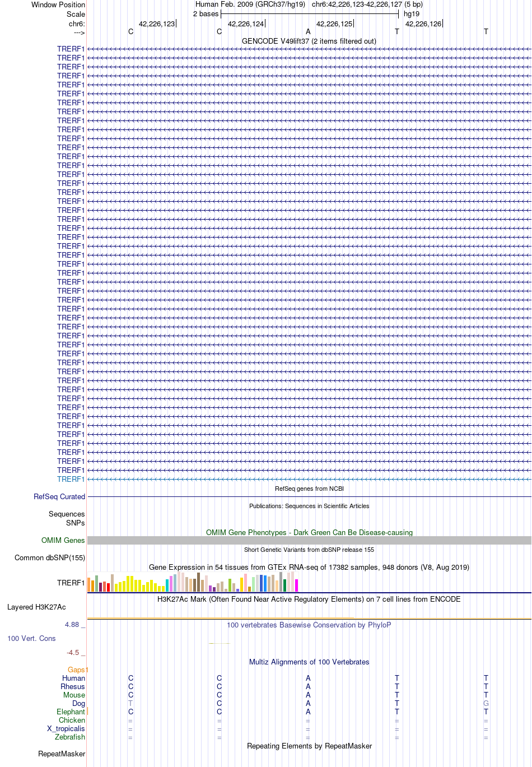Viewport: 532px width, 767px height.
Task: Open Publications: Sequences in Scientific Articles title
Action: coord(309,506)
